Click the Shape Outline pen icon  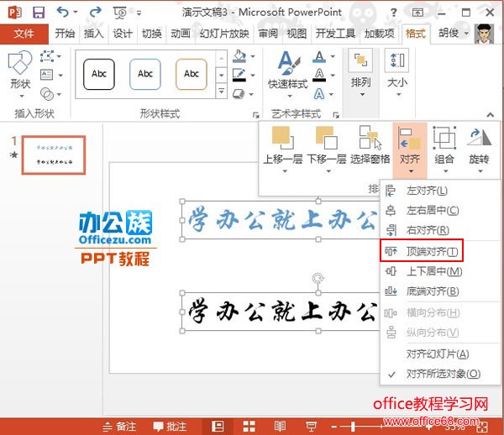(x=239, y=76)
